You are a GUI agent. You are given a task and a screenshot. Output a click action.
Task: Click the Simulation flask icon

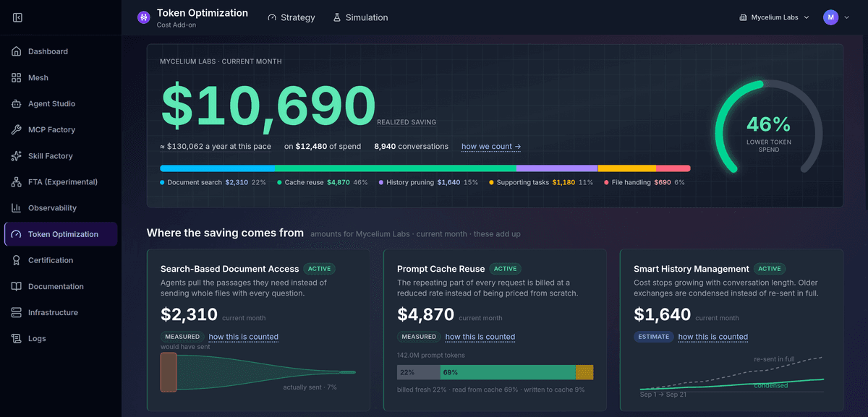[336, 17]
